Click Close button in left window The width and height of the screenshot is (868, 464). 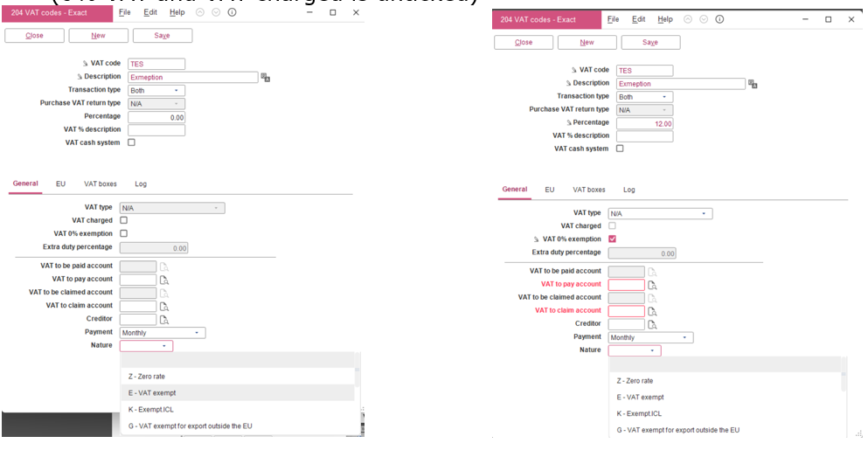[34, 36]
